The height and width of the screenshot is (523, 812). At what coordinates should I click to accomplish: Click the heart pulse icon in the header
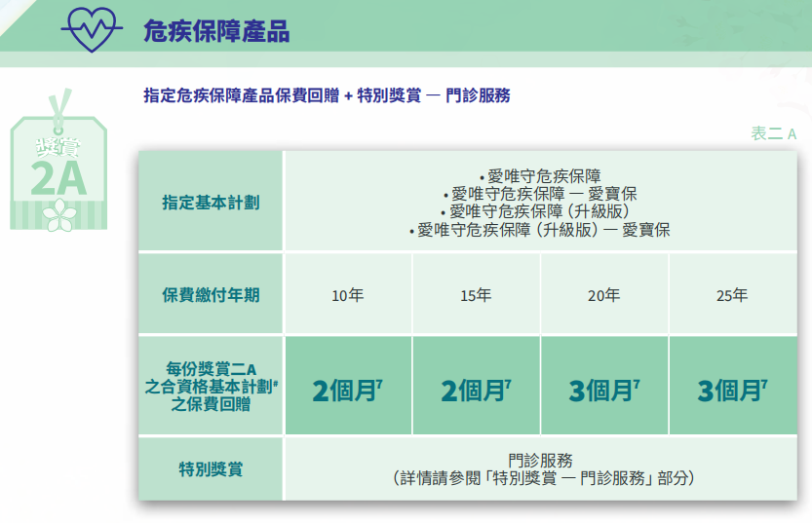point(92,29)
